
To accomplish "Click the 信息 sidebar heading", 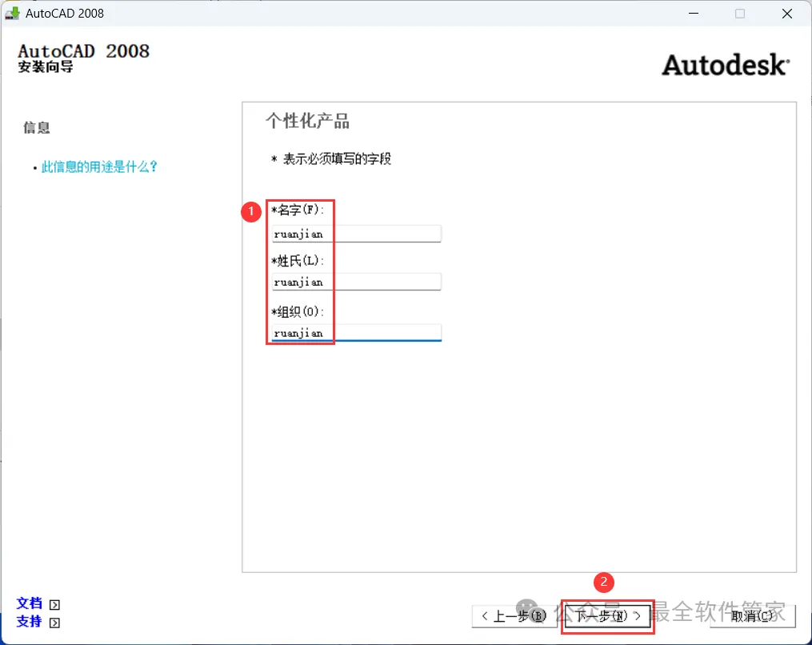I will pos(37,127).
